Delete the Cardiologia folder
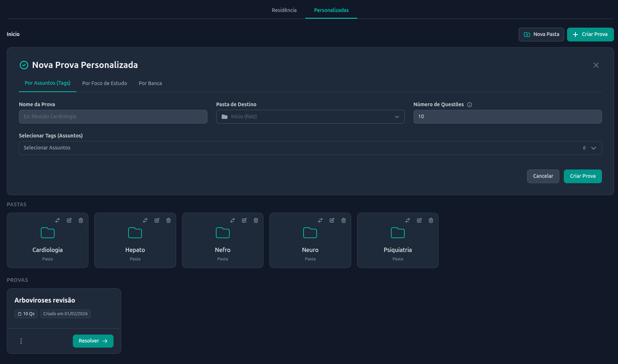618x364 pixels. pyautogui.click(x=81, y=220)
